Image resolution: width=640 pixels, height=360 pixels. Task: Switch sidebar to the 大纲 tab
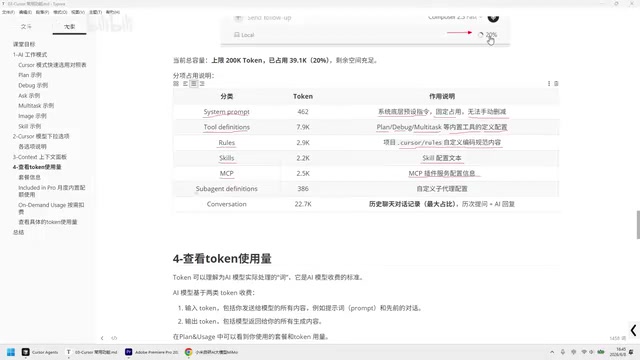tap(69, 27)
